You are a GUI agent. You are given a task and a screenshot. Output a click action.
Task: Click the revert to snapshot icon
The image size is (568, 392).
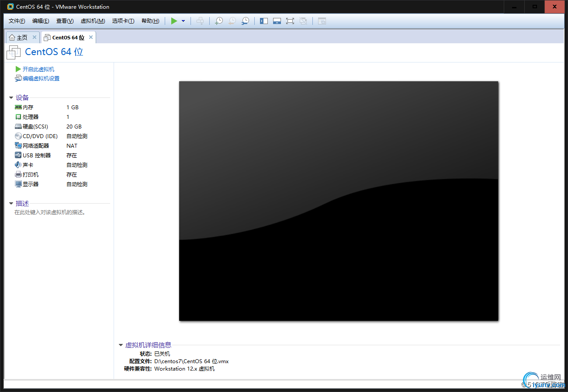(232, 21)
